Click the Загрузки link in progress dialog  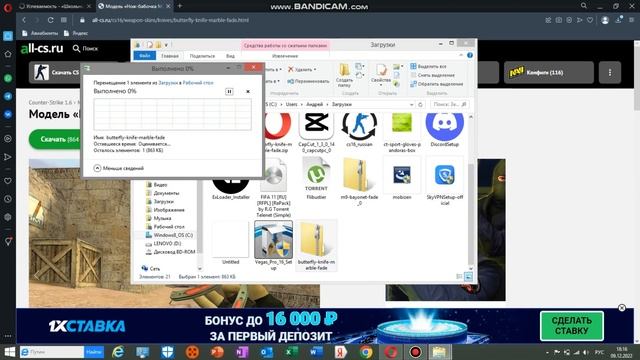pyautogui.click(x=168, y=83)
